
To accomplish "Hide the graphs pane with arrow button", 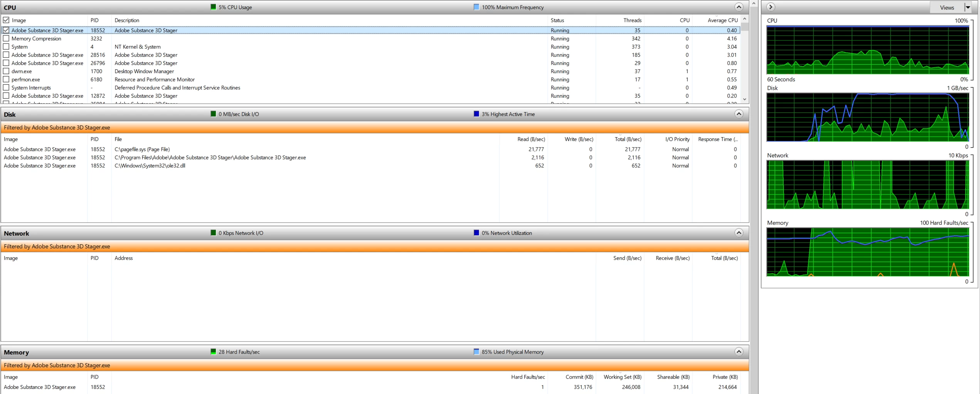I will tap(770, 7).
